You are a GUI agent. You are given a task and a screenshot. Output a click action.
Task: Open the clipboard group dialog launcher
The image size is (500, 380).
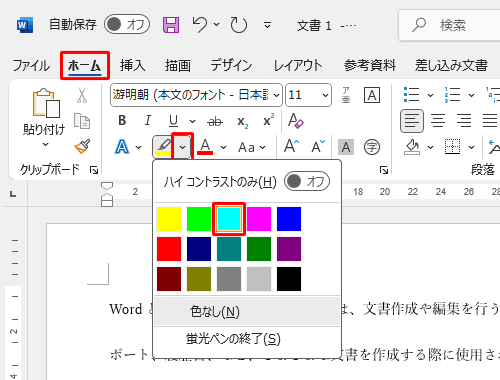(x=94, y=170)
